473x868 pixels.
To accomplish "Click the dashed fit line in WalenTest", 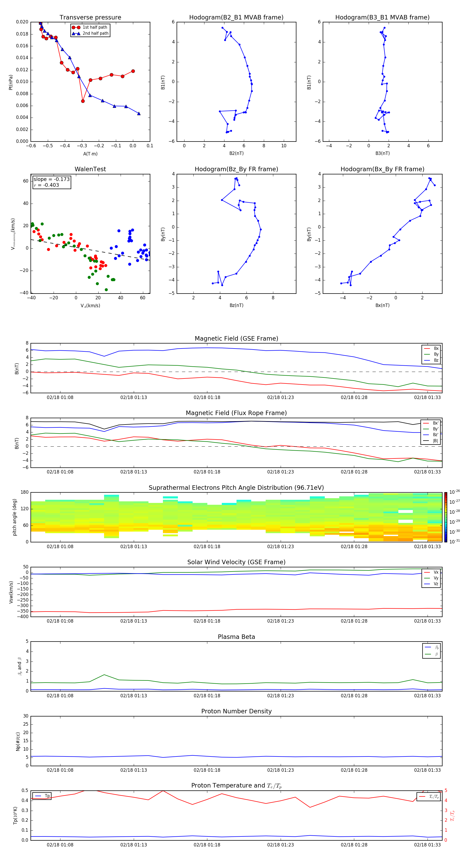I will click(x=90, y=250).
